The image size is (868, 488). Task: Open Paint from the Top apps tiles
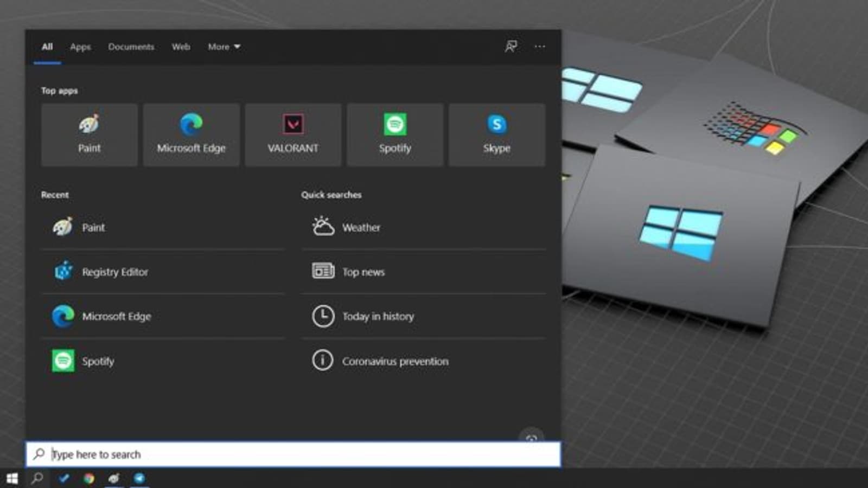(90, 134)
